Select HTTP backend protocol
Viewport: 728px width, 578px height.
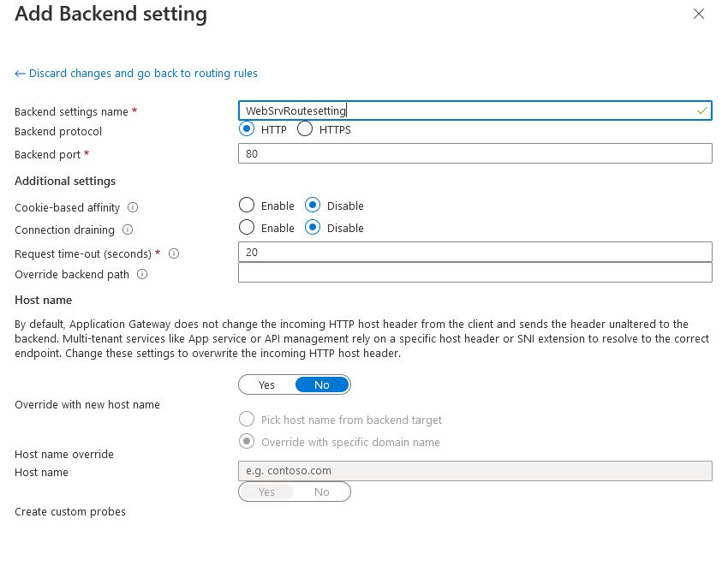(x=247, y=130)
